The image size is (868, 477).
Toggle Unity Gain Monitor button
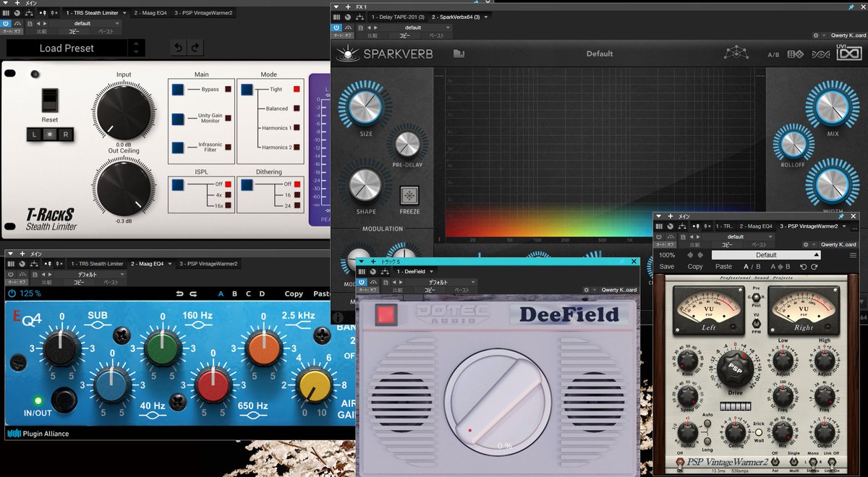178,119
